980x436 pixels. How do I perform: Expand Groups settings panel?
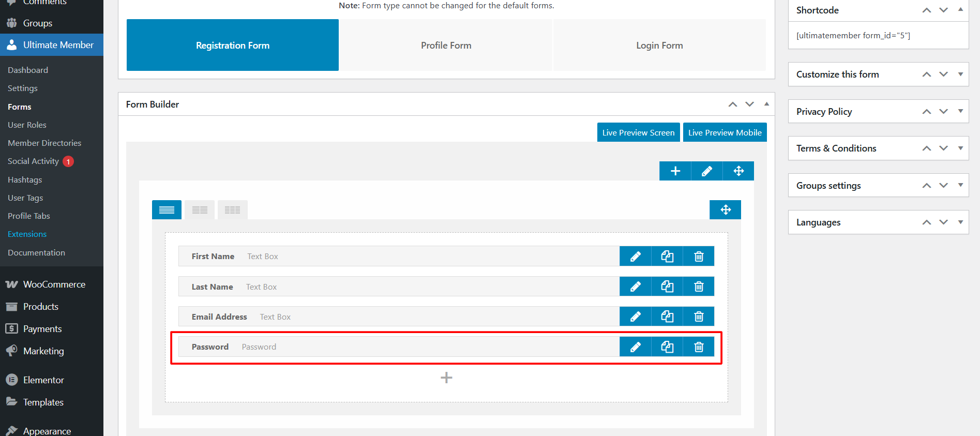tap(960, 185)
